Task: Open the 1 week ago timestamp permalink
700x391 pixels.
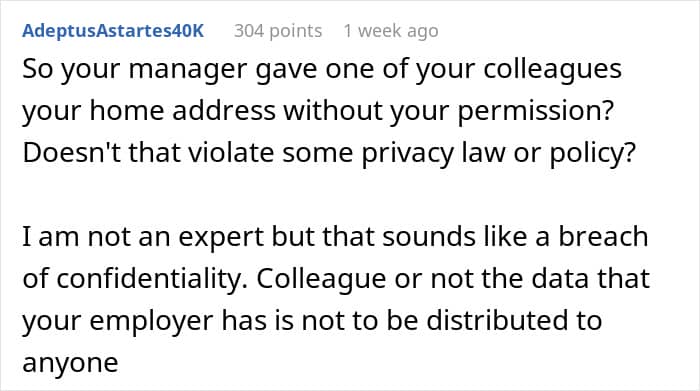Action: click(391, 31)
